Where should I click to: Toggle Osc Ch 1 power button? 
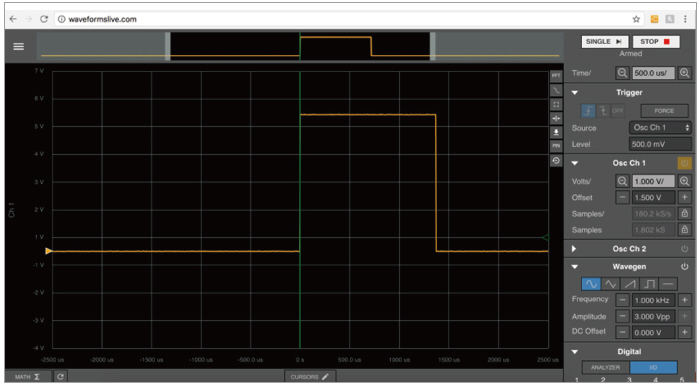coord(684,163)
